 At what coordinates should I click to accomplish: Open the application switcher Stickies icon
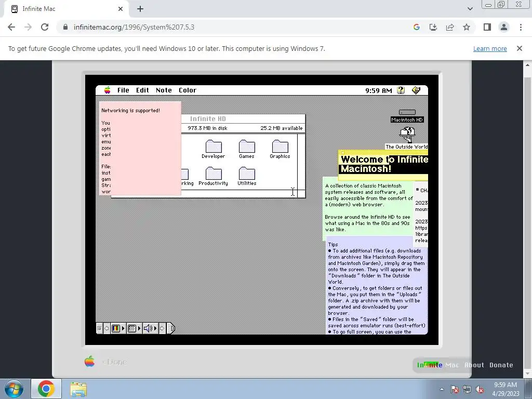(x=416, y=90)
